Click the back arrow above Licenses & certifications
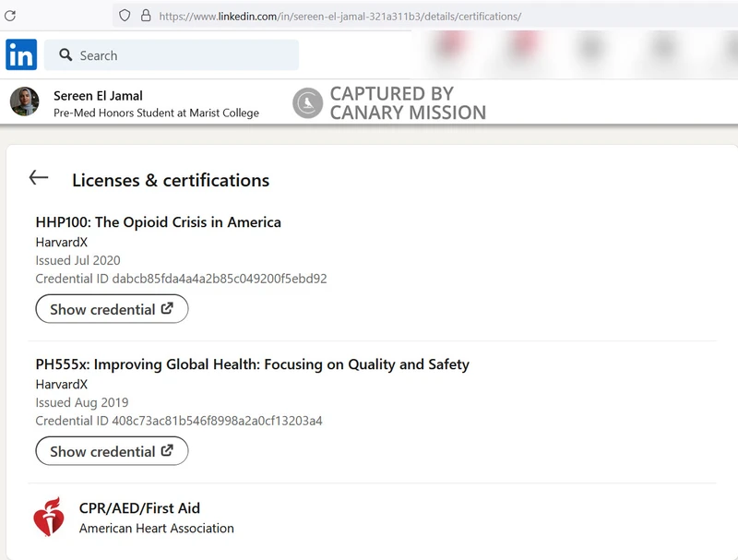This screenshot has width=738, height=560. [39, 177]
